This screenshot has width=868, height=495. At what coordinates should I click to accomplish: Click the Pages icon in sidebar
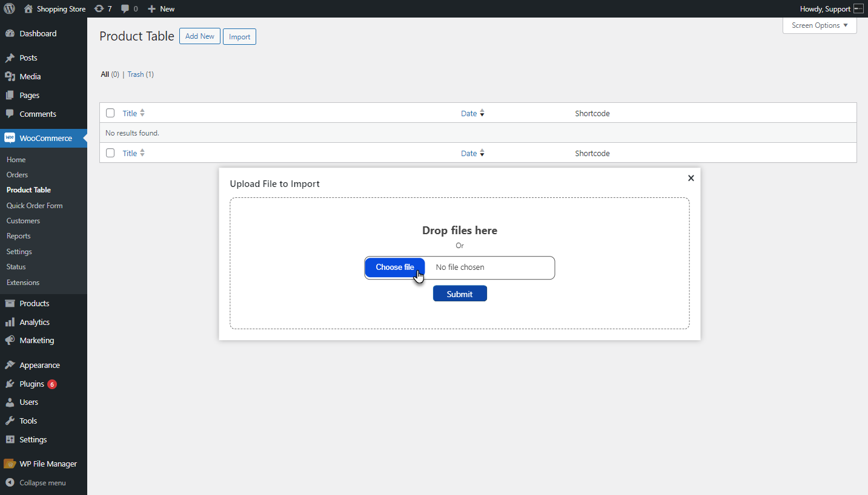[x=10, y=96]
